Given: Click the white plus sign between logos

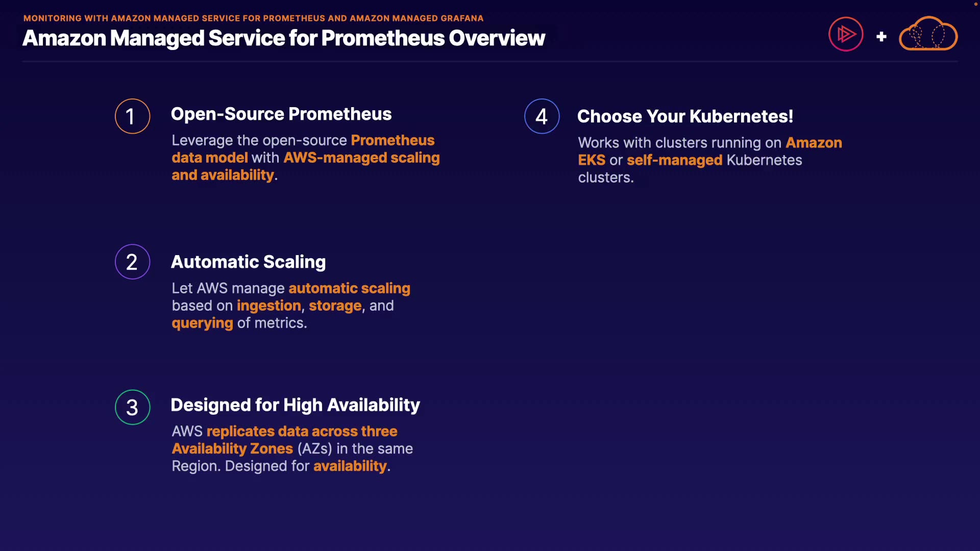Looking at the screenshot, I should (x=881, y=37).
